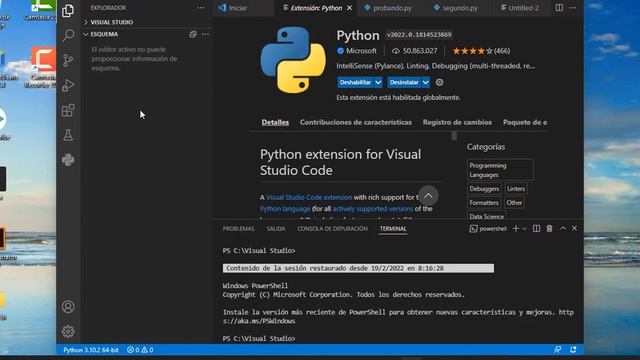Add a new terminal with plus icon
The height and width of the screenshot is (360, 640).
pyautogui.click(x=516, y=229)
